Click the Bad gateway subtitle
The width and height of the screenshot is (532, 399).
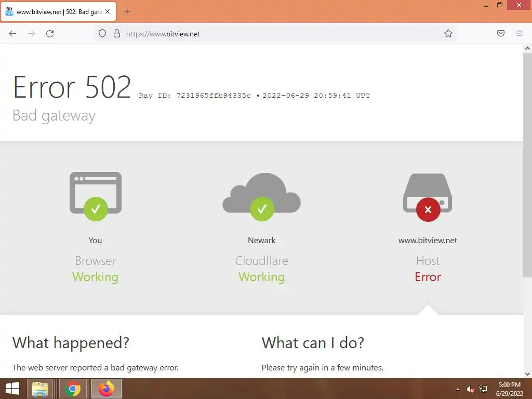click(x=54, y=116)
